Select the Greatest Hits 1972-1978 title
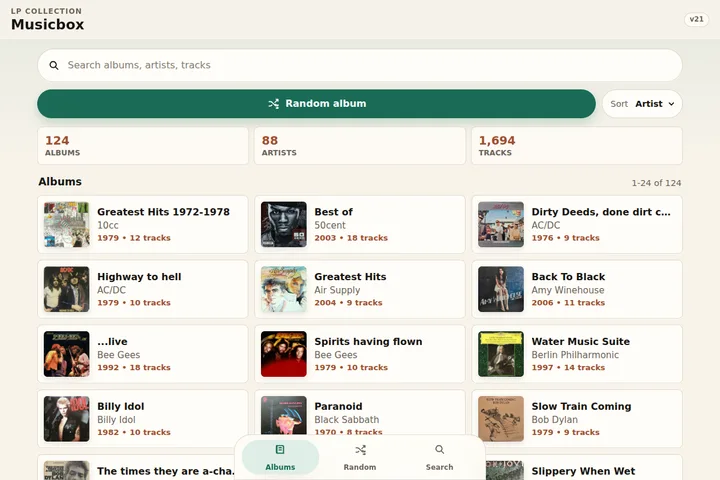Screen dimensions: 720x480 click(163, 212)
